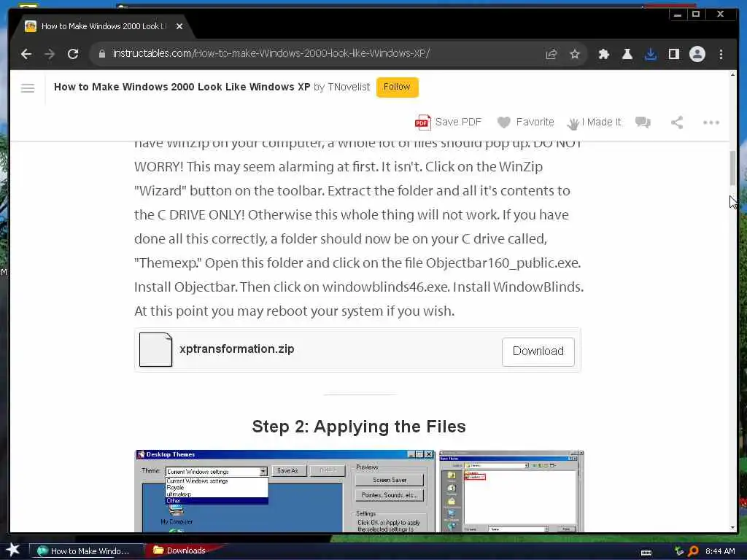Open the Chrome profile avatar
Viewport: 747px width, 560px height.
click(697, 54)
